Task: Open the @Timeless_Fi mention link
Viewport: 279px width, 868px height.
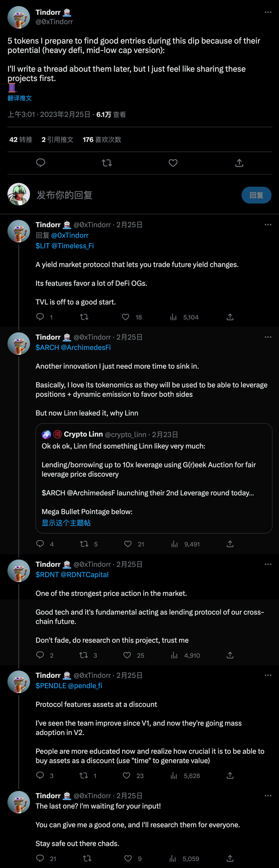Action: coord(73,246)
